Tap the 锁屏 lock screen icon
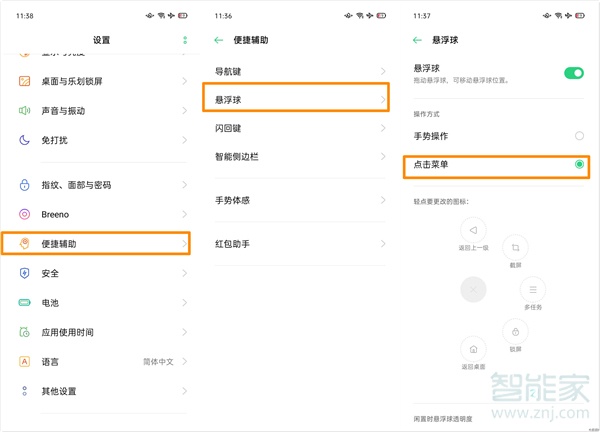The height and width of the screenshot is (432, 600). [x=515, y=331]
